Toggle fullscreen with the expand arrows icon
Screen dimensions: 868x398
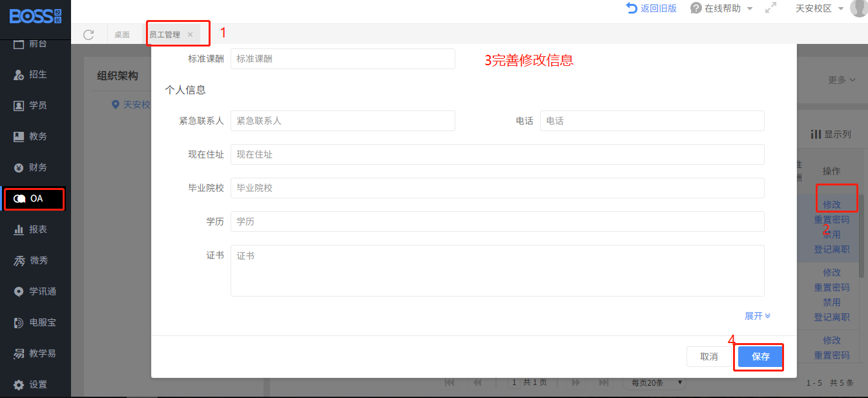(x=770, y=8)
